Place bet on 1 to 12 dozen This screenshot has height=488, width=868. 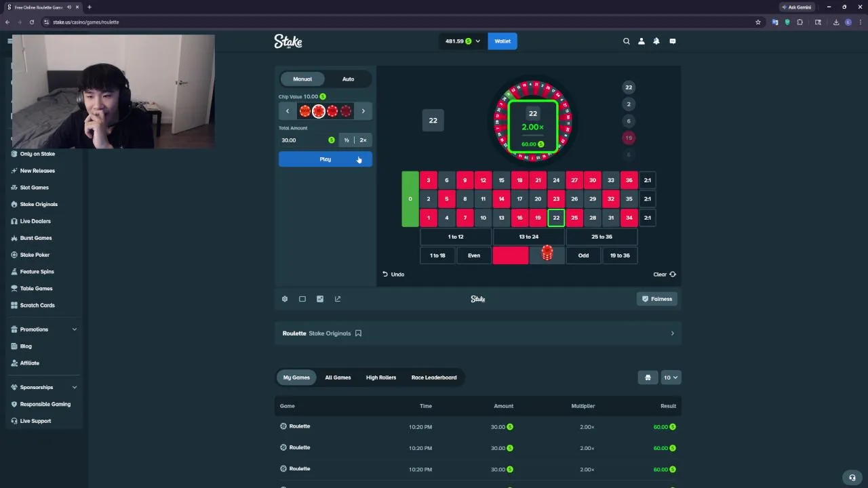coord(456,237)
